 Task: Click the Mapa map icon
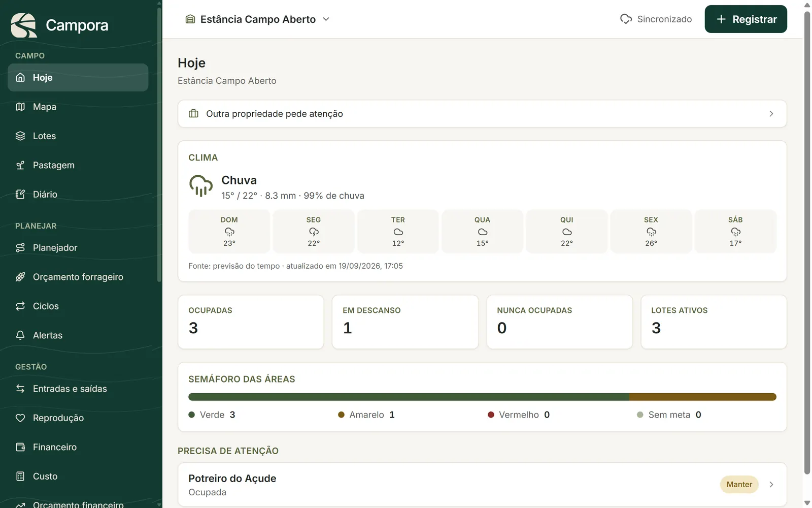tap(20, 107)
